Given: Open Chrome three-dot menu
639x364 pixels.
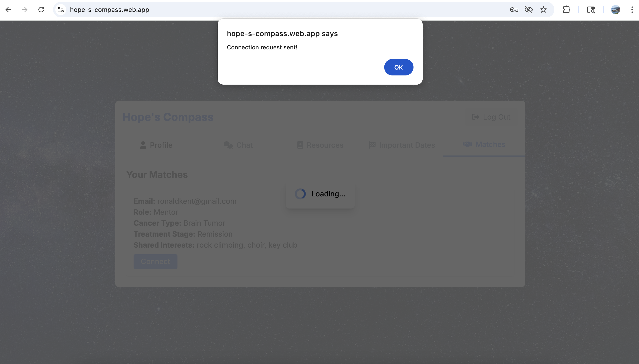Looking at the screenshot, I should pos(632,10).
